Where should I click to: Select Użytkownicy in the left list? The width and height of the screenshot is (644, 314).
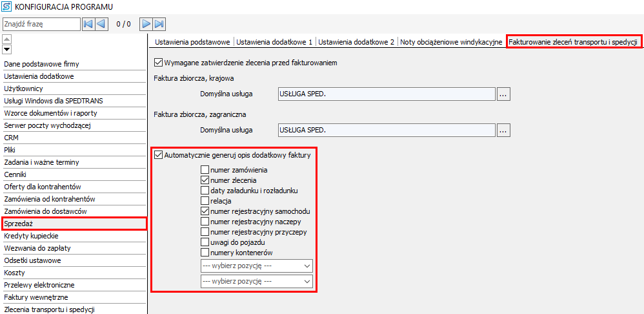[23, 89]
